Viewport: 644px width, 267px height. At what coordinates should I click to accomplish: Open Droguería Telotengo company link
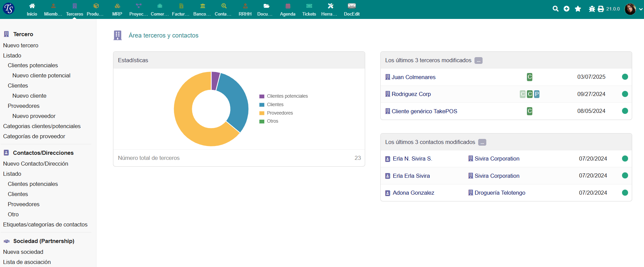[x=499, y=193]
